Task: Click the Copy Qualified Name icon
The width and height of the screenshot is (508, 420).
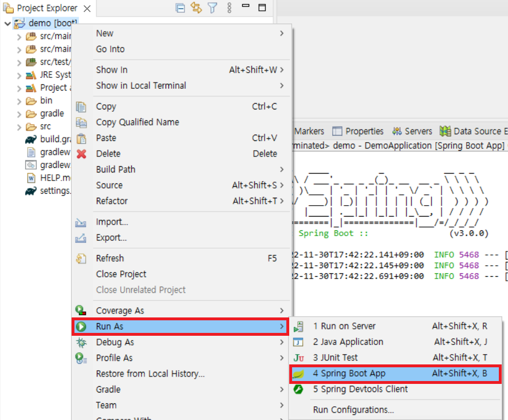Action: [81, 123]
